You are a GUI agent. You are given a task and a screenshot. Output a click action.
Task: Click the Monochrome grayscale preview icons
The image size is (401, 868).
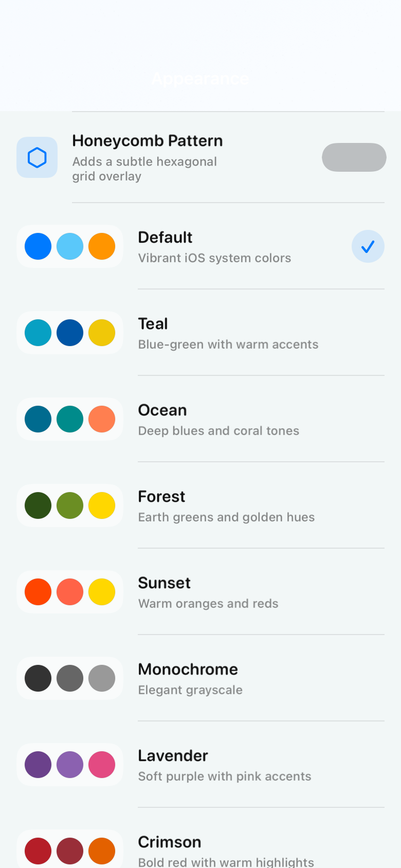tap(69, 678)
